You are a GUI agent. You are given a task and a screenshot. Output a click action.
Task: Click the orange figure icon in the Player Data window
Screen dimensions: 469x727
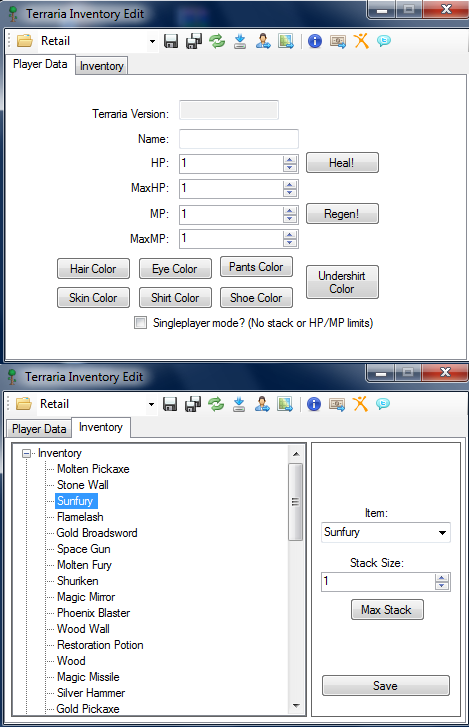pos(361,41)
